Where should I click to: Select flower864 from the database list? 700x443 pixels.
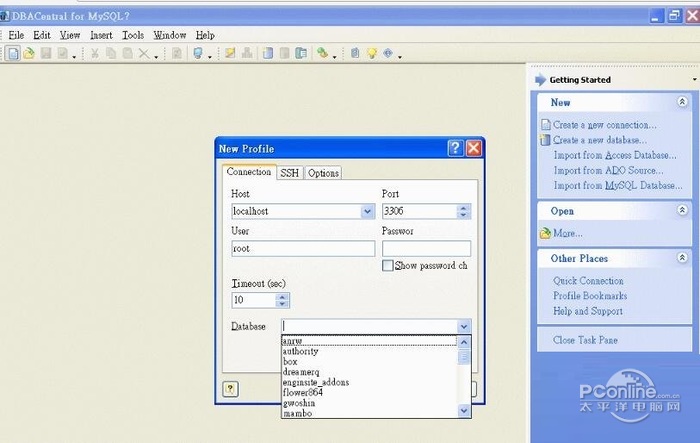(303, 392)
